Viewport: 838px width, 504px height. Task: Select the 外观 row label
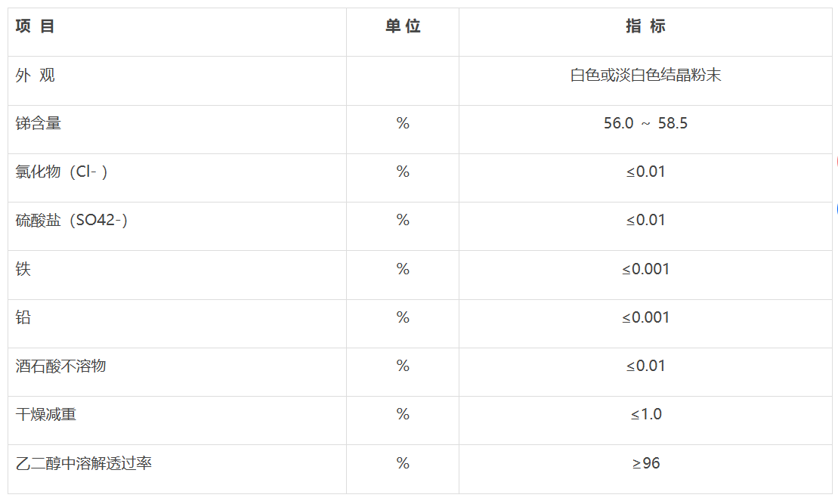click(x=35, y=75)
